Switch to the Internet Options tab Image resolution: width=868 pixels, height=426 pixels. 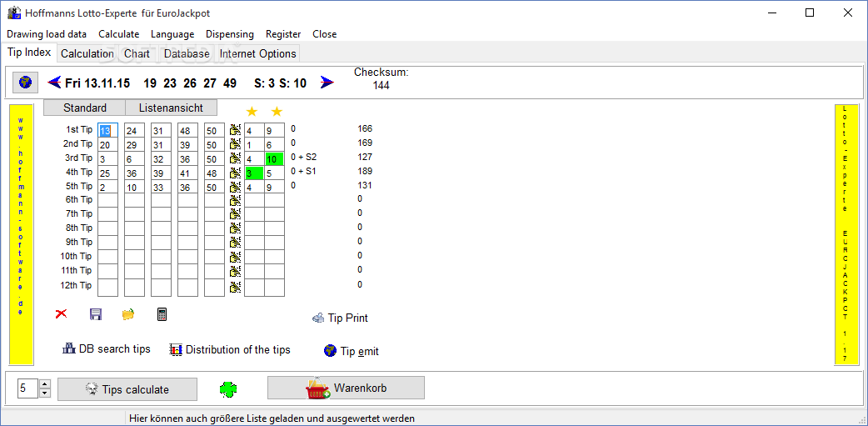(x=258, y=53)
